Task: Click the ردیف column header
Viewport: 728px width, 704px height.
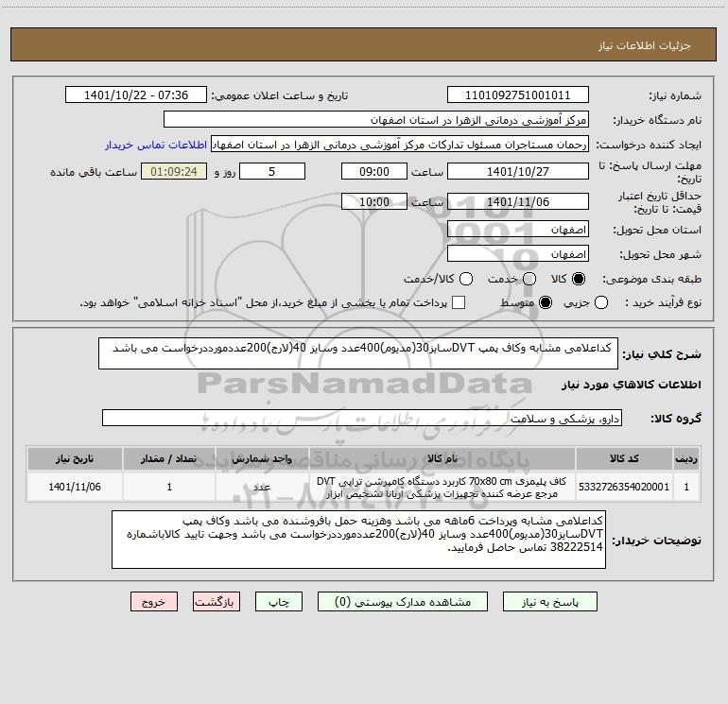Action: 686,458
